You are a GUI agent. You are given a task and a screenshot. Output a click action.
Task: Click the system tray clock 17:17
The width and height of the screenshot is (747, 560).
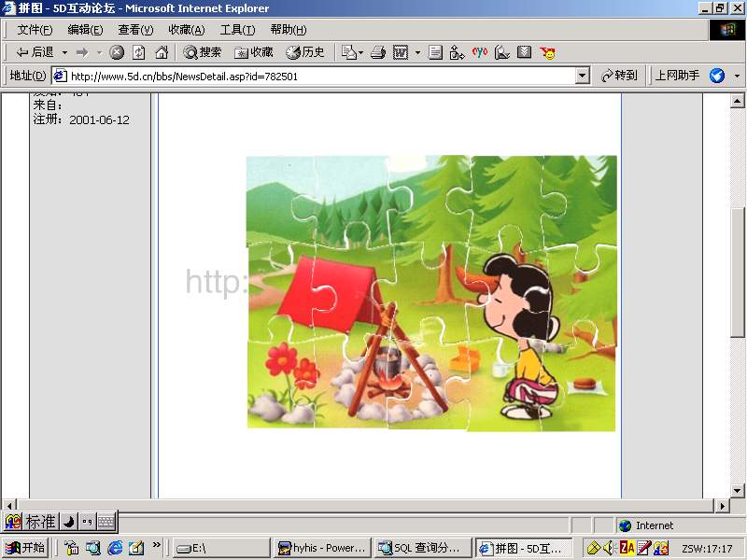tap(707, 549)
